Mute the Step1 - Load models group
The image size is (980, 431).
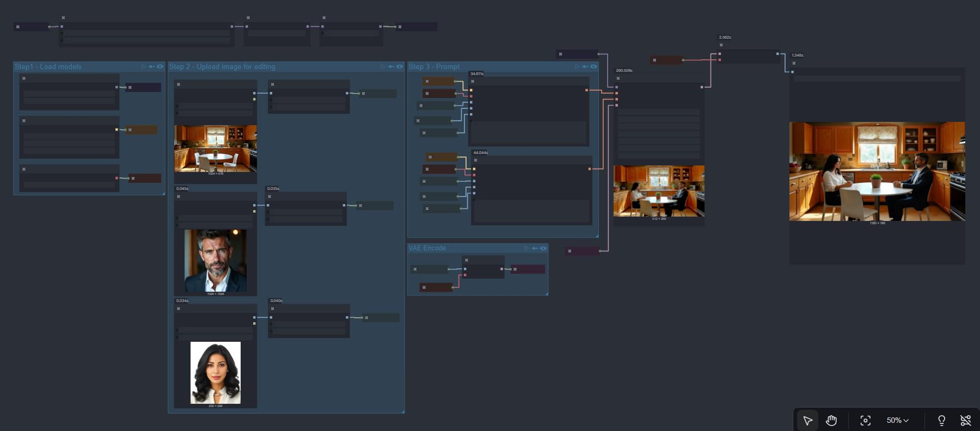pyautogui.click(x=160, y=66)
